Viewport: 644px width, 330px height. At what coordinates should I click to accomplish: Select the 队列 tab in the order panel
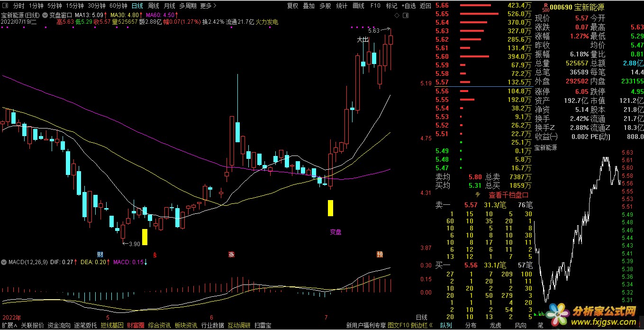[x=446, y=325]
